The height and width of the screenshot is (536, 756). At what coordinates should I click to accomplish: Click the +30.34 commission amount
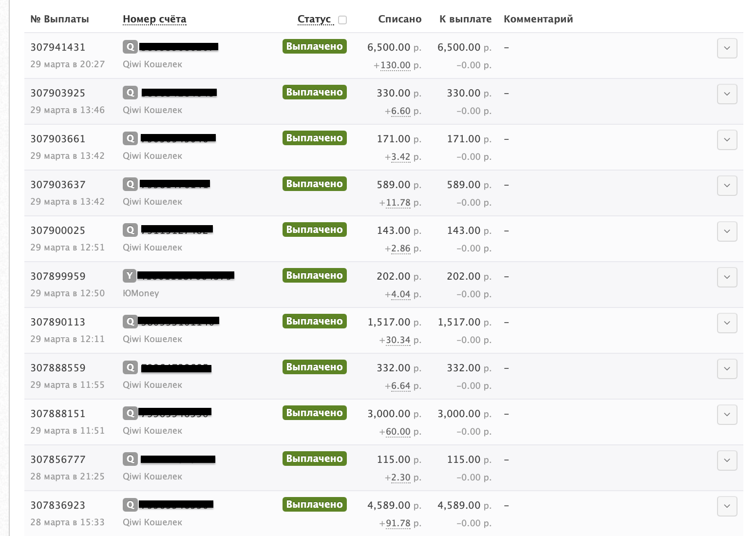coord(398,340)
